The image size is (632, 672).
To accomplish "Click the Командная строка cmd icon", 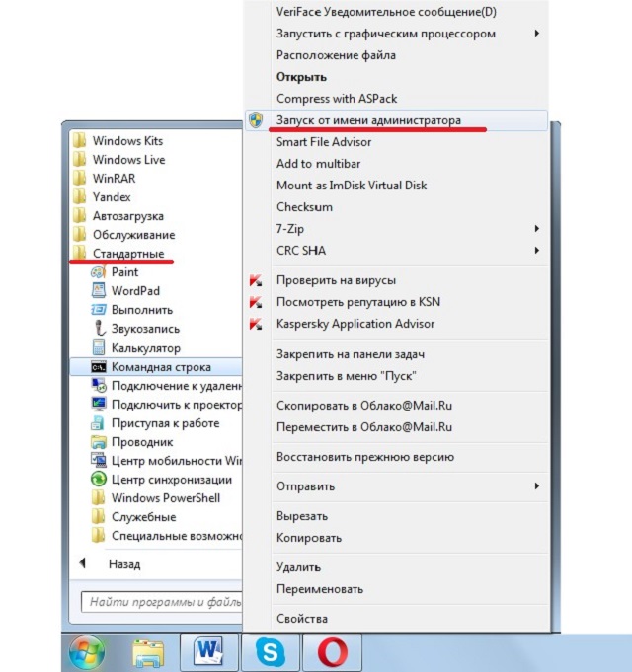I will coord(98,367).
